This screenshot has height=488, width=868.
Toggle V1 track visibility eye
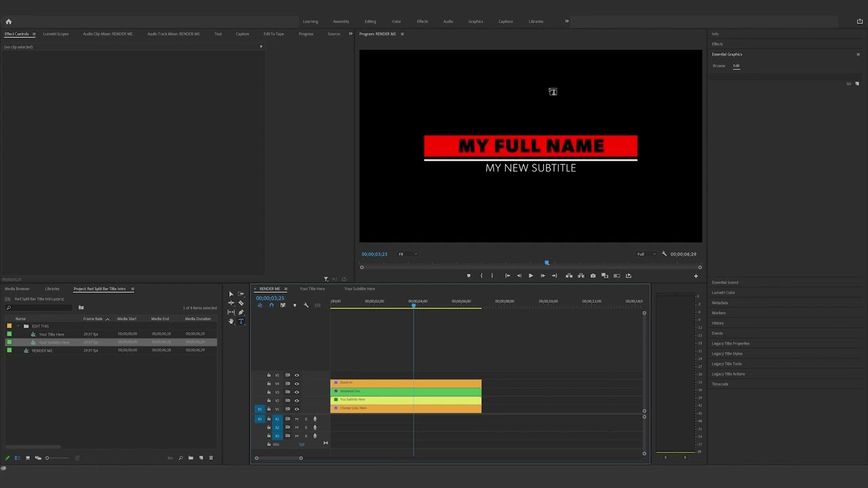point(296,409)
